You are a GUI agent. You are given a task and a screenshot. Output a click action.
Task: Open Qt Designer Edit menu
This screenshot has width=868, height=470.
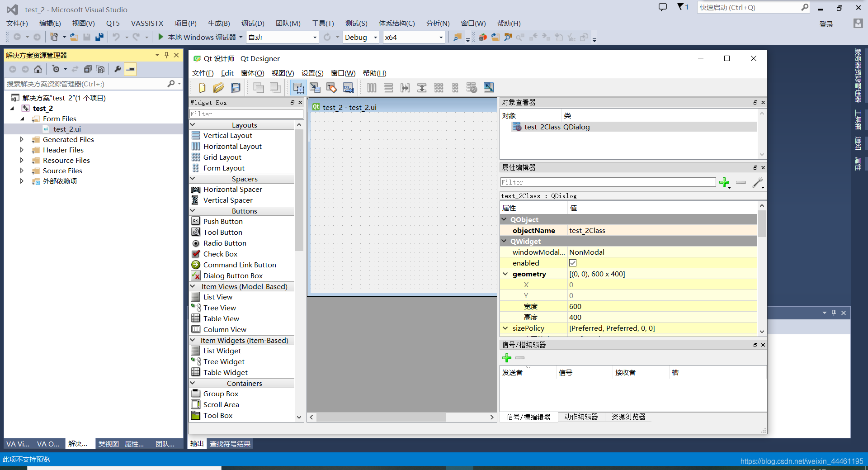[x=227, y=73]
